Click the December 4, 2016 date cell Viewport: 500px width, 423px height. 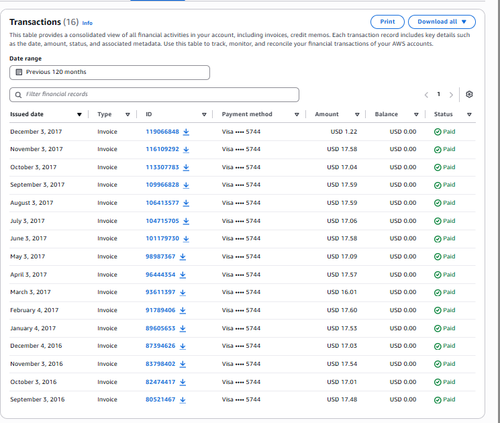pos(36,346)
